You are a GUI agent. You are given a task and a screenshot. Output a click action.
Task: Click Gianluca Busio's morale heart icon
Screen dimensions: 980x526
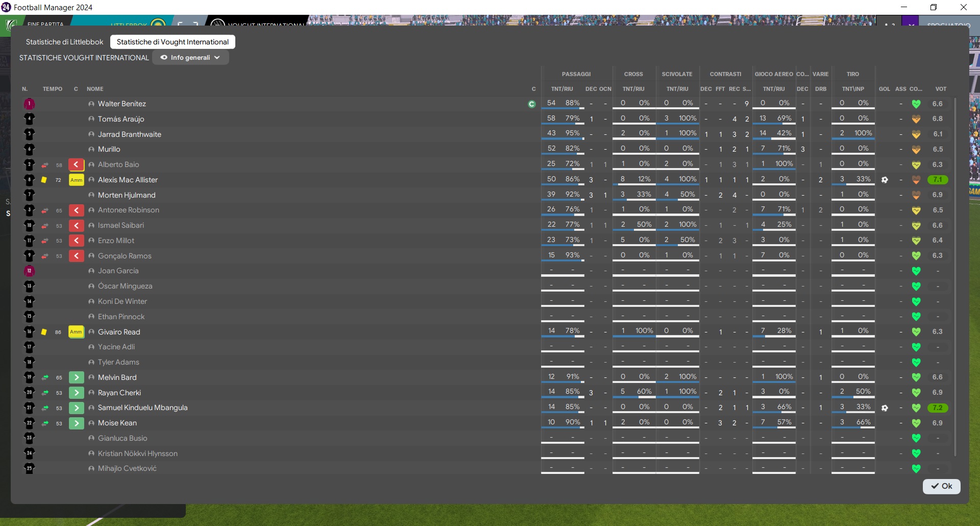[x=916, y=438]
